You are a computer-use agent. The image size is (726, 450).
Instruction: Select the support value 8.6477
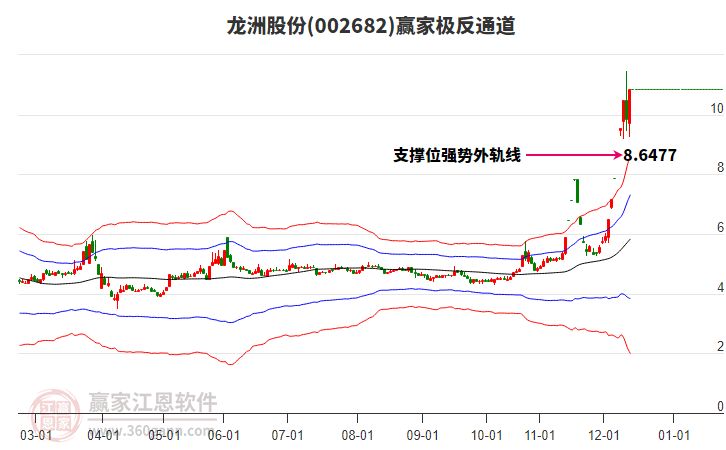click(650, 155)
